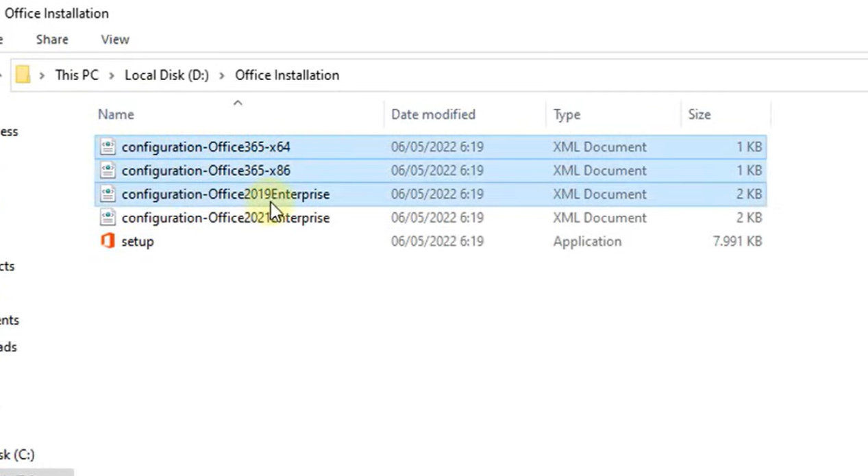Image resolution: width=868 pixels, height=476 pixels.
Task: Open the Share ribbon tab
Action: tap(52, 40)
